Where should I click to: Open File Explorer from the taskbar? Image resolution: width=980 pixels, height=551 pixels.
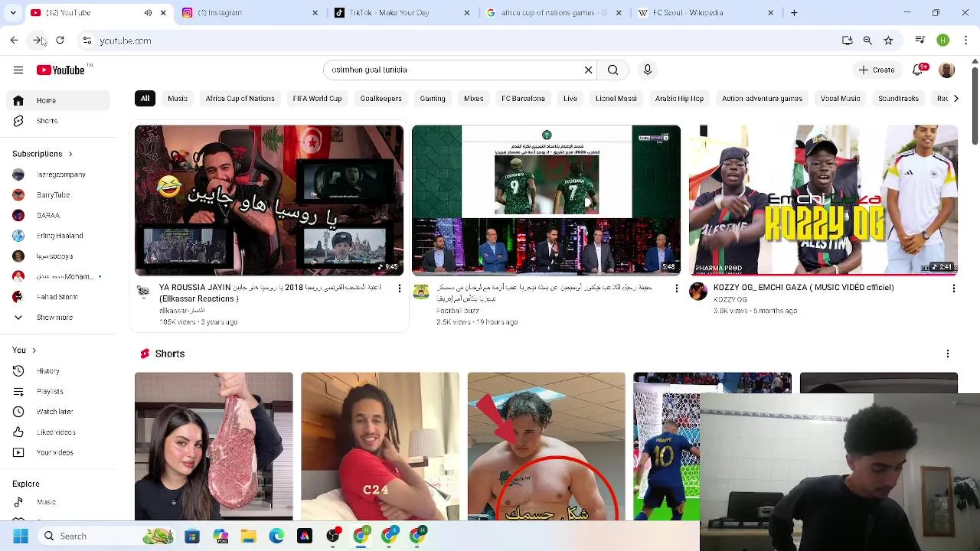coord(248,536)
